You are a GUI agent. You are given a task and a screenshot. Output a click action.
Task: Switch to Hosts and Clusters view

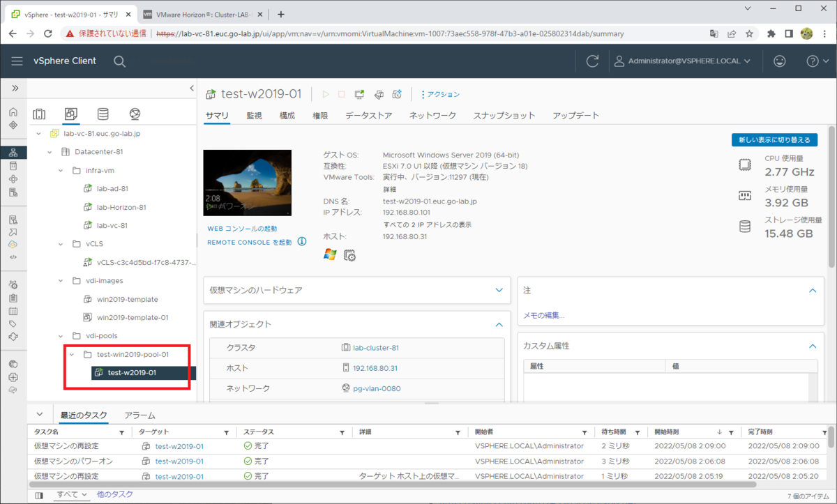[x=39, y=114]
